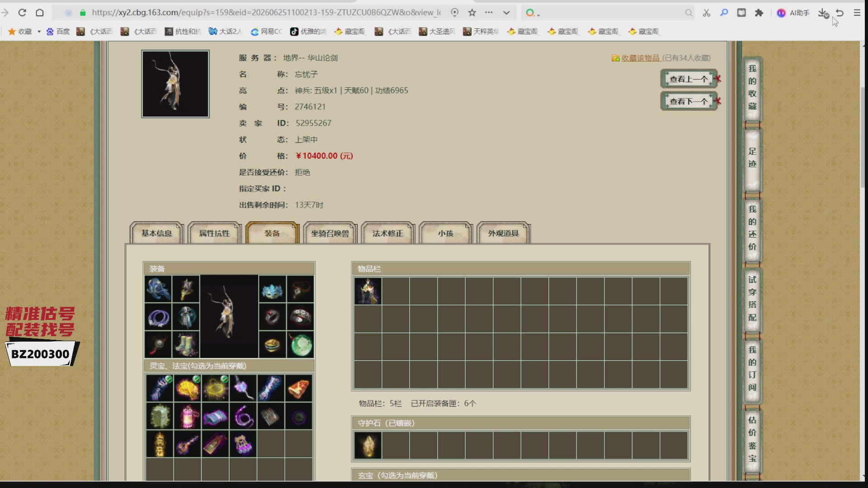The width and height of the screenshot is (868, 488).
Task: Open the browser hamburger menu
Action: pyautogui.click(x=857, y=13)
